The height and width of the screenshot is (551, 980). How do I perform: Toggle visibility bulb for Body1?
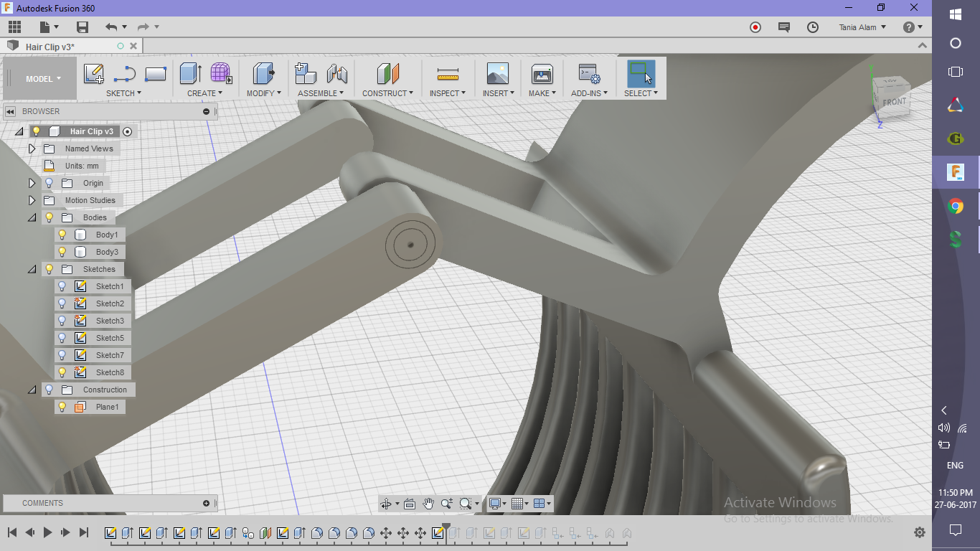[x=62, y=235]
